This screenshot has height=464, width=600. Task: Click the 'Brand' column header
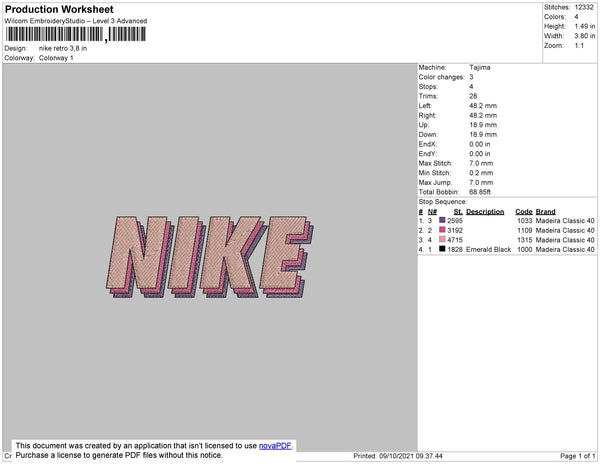(x=546, y=212)
